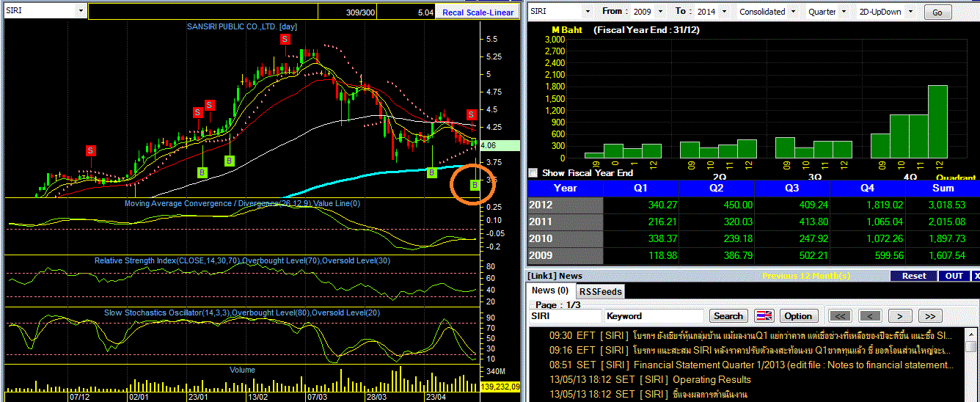
Task: Click the 4.06 current price label
Action: tap(498, 145)
